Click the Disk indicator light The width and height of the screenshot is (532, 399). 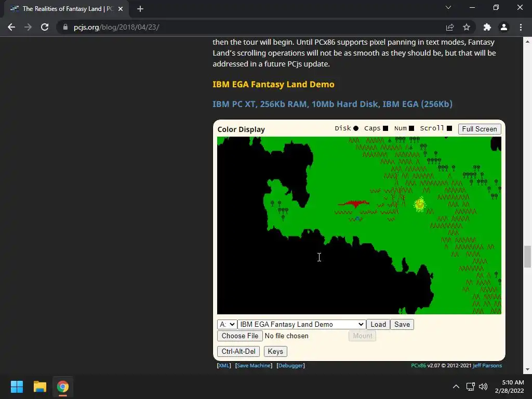pyautogui.click(x=355, y=128)
